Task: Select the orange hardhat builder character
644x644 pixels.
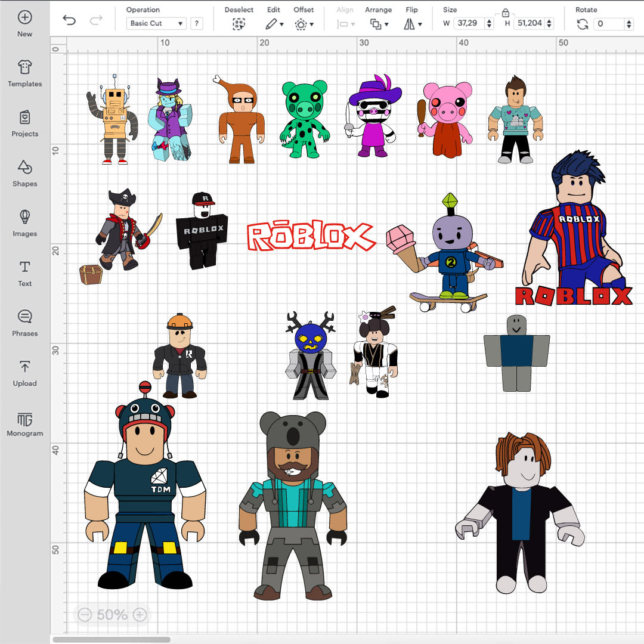Action: click(179, 355)
